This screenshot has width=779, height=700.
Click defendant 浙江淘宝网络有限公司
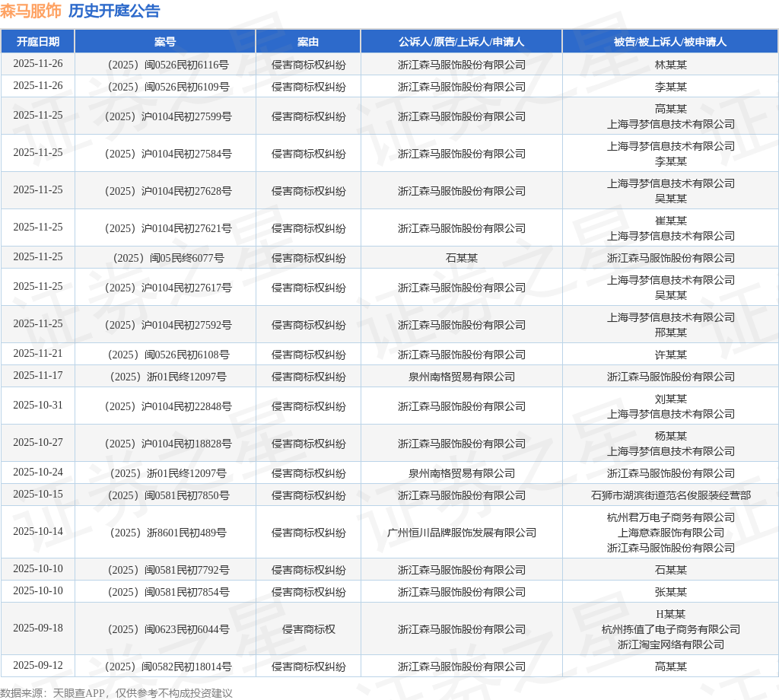(671, 644)
